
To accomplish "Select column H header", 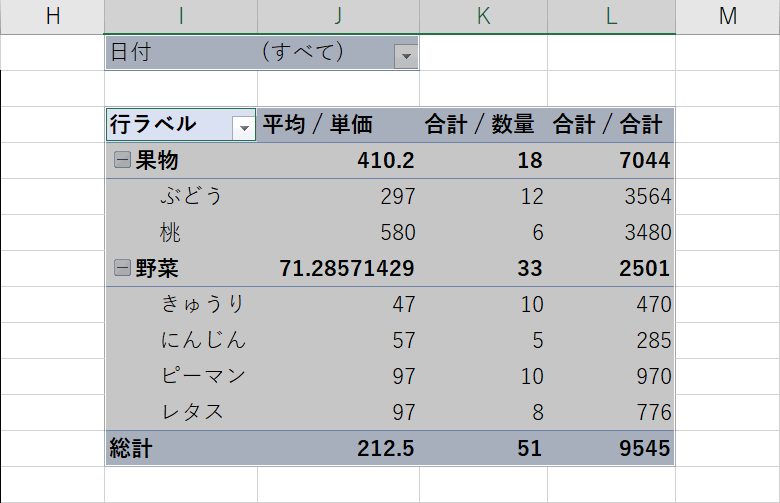I will 52,16.
